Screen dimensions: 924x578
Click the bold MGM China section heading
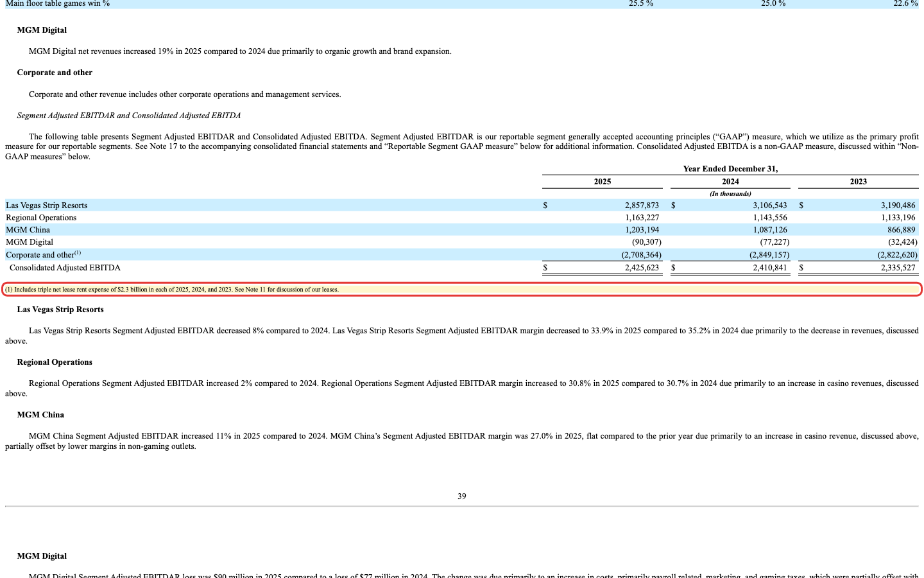click(x=40, y=415)
